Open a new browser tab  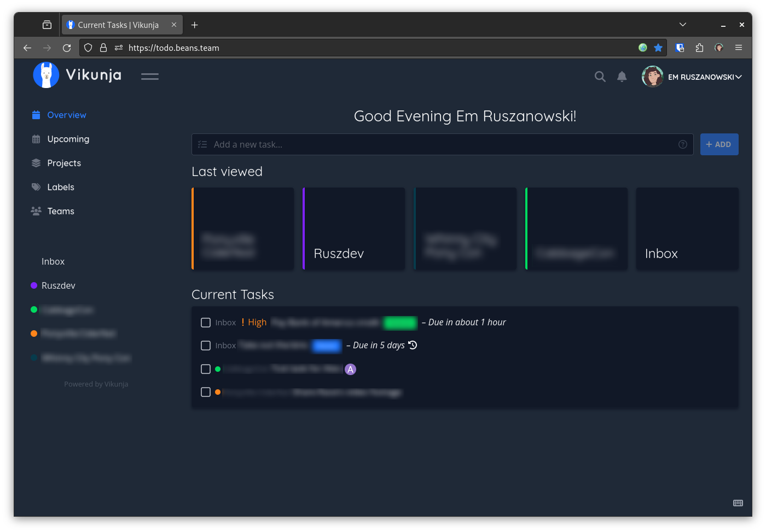(194, 25)
